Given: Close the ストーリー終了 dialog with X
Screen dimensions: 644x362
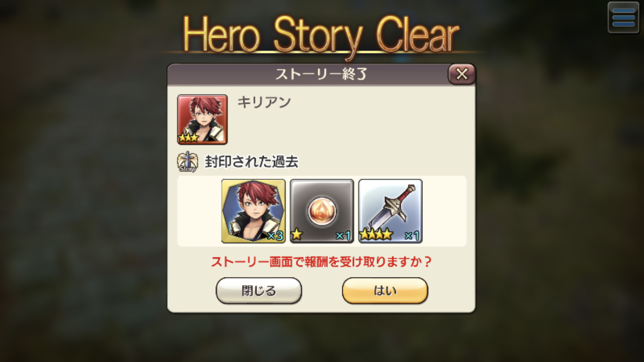Looking at the screenshot, I should point(462,74).
